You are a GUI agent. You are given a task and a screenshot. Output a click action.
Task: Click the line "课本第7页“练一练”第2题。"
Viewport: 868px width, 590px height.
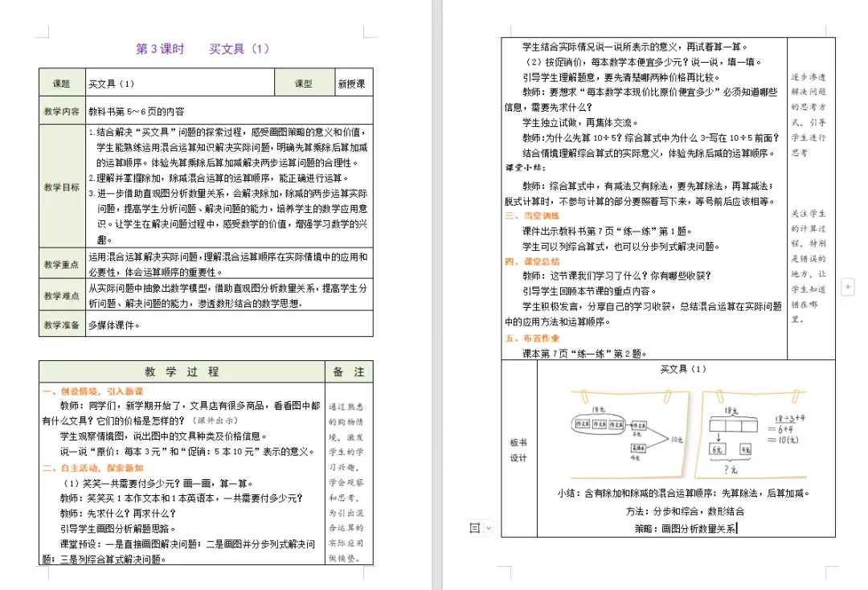584,353
